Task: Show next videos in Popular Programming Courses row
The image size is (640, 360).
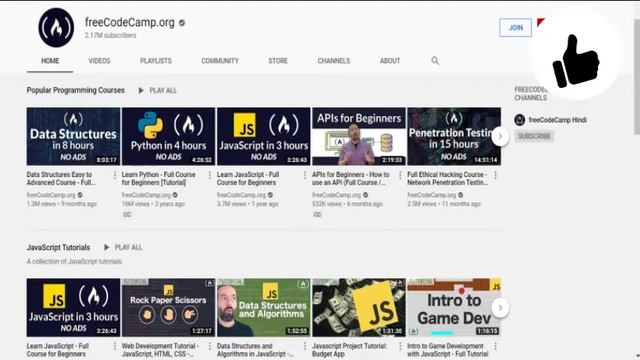Action: (500, 136)
